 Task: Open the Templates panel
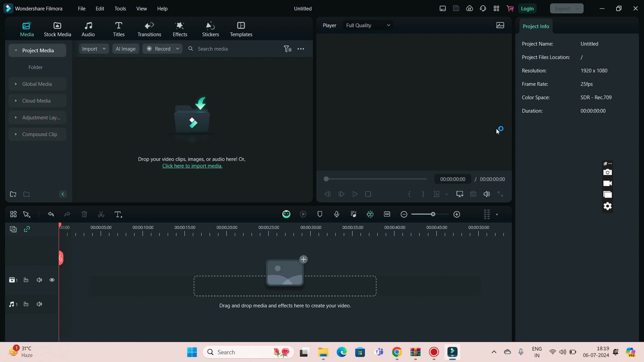click(241, 29)
